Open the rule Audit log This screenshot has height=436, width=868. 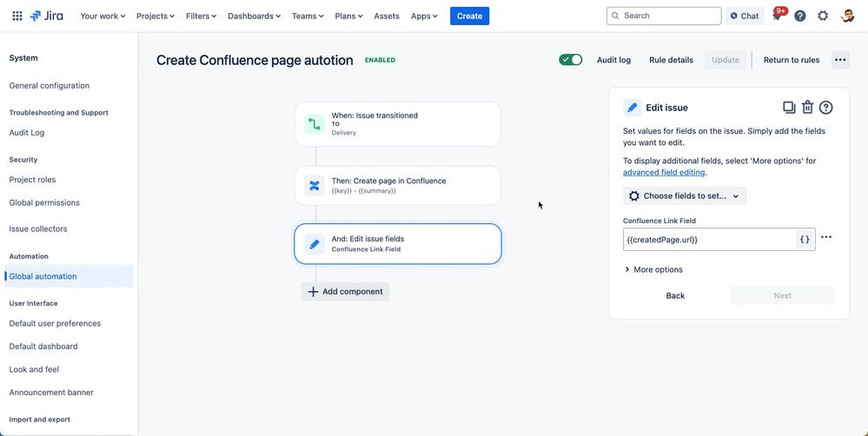tap(613, 60)
